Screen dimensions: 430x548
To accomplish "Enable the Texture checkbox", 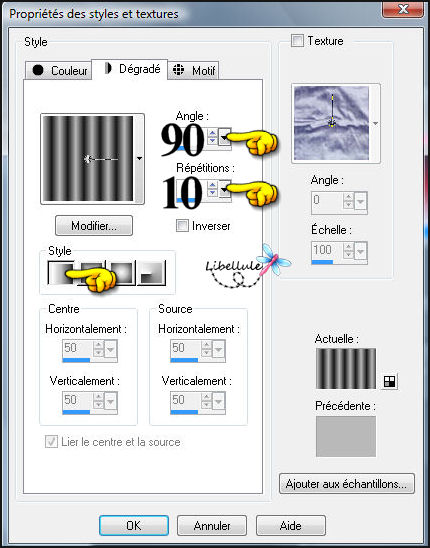I will click(298, 41).
